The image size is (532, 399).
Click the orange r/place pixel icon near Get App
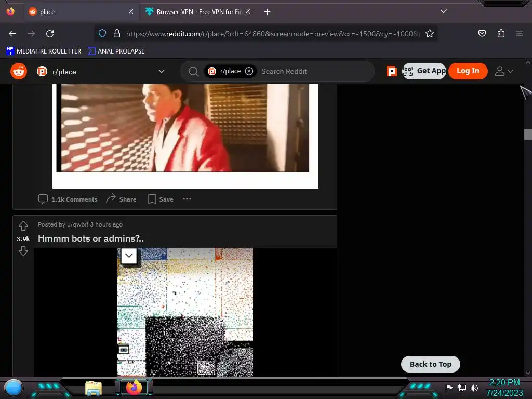[392, 71]
